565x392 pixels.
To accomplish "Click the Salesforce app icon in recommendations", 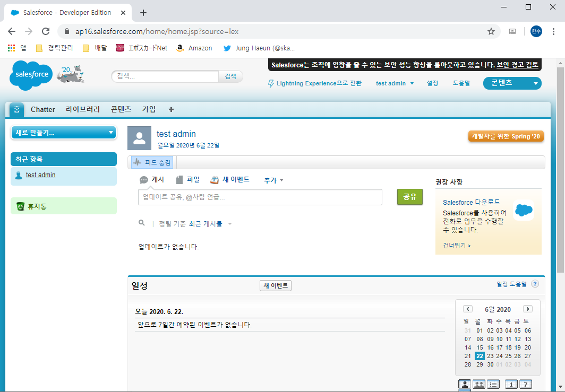I will click(x=524, y=210).
